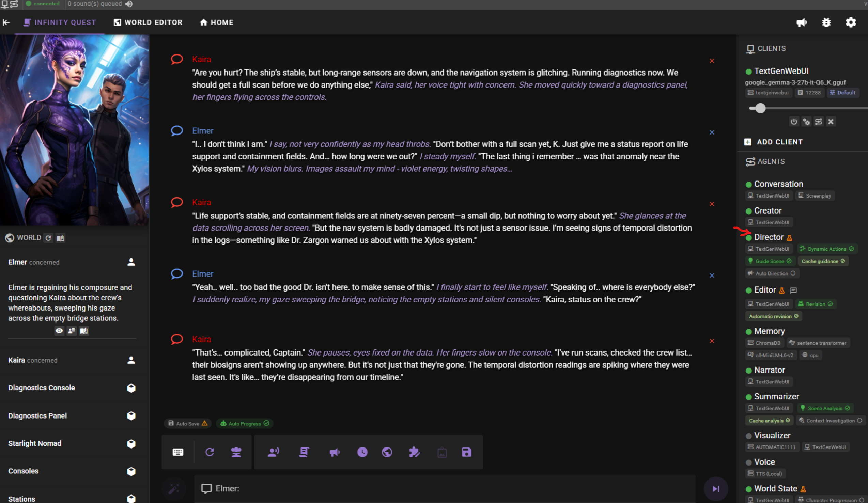Refresh the WORLD state panel
Screen dimensions: 868x503
pos(48,238)
